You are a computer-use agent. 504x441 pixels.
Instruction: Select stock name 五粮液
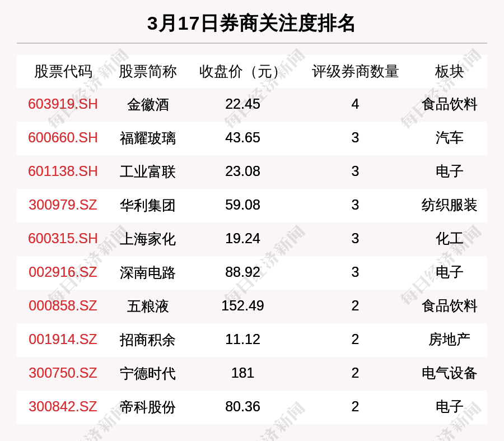point(147,306)
